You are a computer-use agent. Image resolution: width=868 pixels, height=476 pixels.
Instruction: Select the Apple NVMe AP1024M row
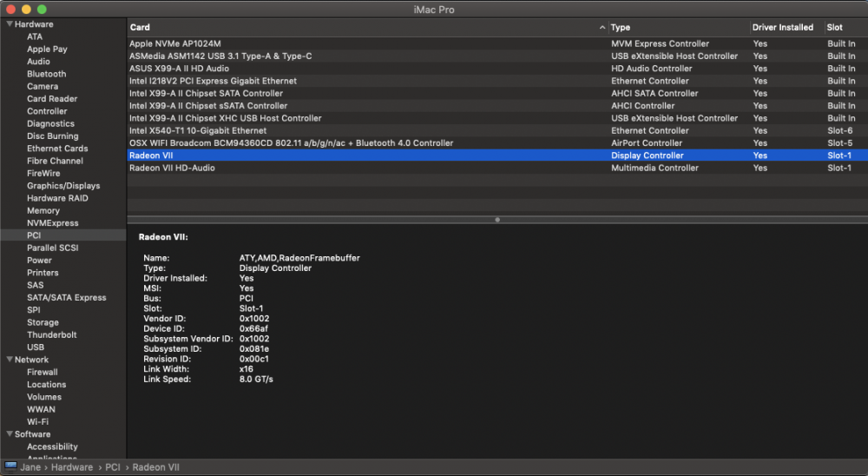point(497,43)
